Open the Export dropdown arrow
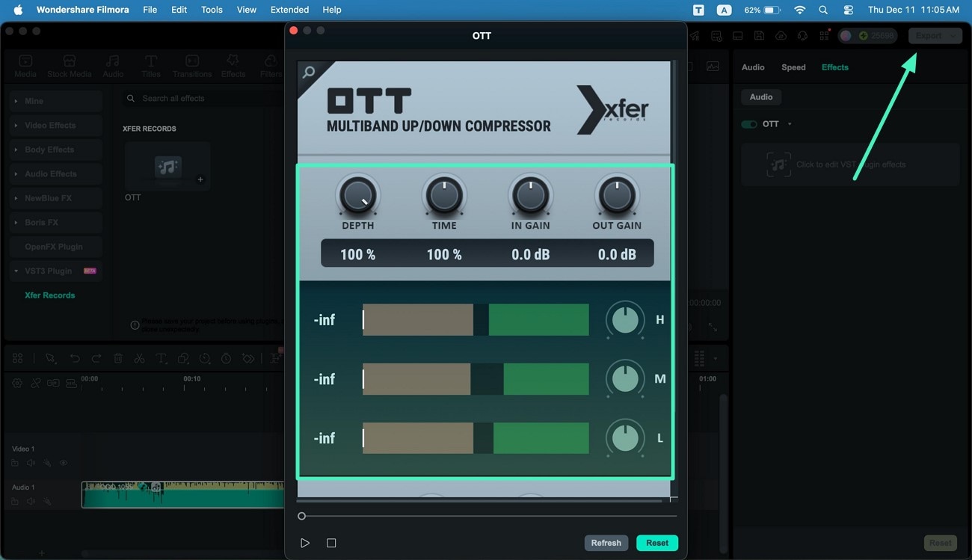This screenshot has width=972, height=560. click(x=953, y=36)
